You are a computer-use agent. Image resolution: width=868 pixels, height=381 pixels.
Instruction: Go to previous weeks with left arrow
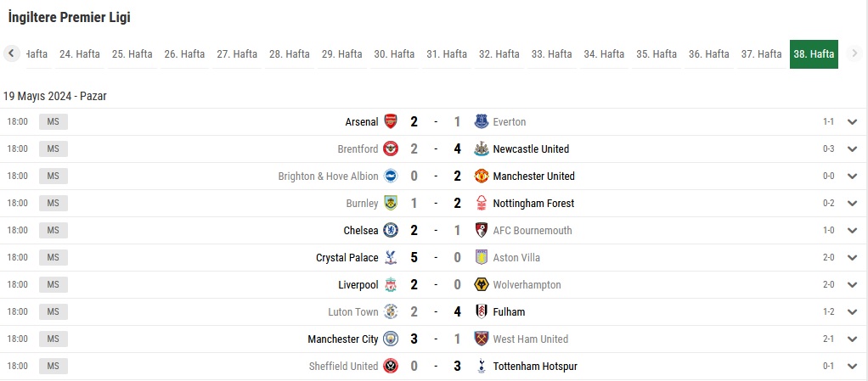pyautogui.click(x=11, y=53)
